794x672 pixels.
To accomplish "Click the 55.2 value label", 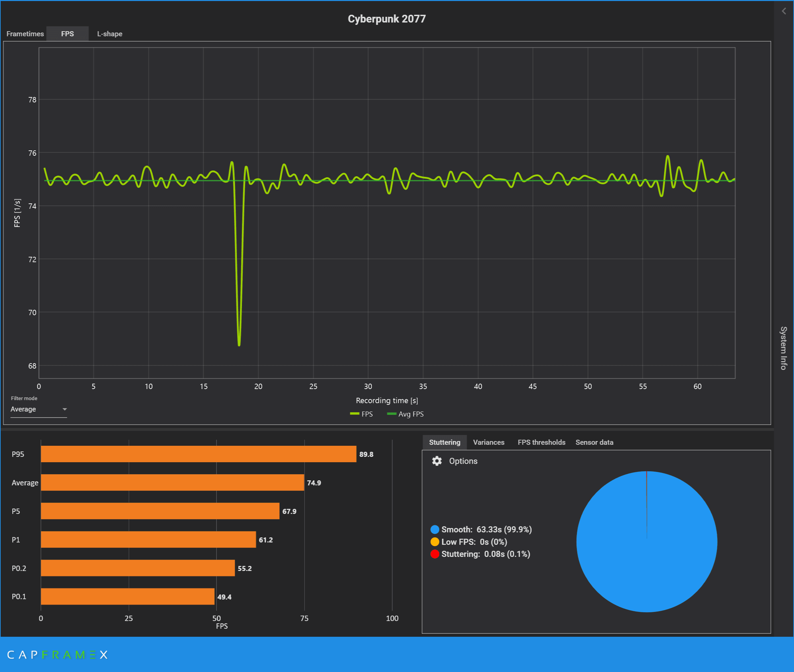I will tap(245, 568).
